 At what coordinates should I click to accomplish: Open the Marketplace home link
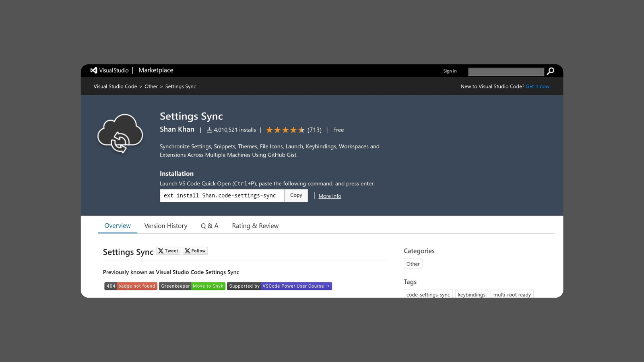tap(156, 70)
